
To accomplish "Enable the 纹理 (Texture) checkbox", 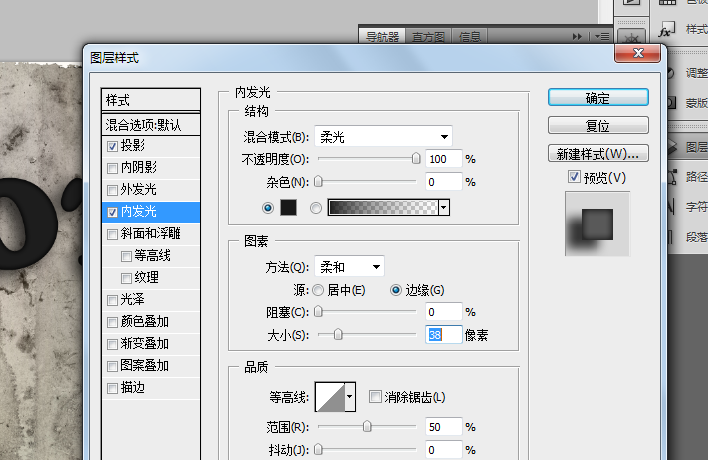I will coord(126,278).
